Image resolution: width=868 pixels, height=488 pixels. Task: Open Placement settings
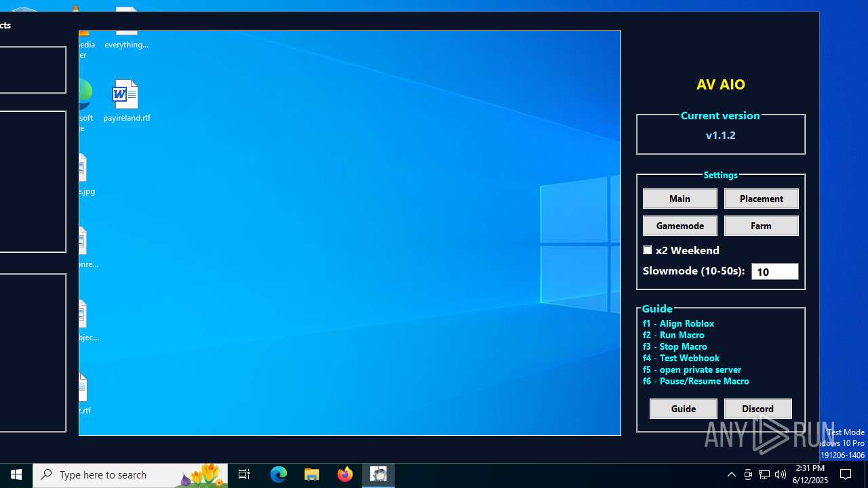761,199
